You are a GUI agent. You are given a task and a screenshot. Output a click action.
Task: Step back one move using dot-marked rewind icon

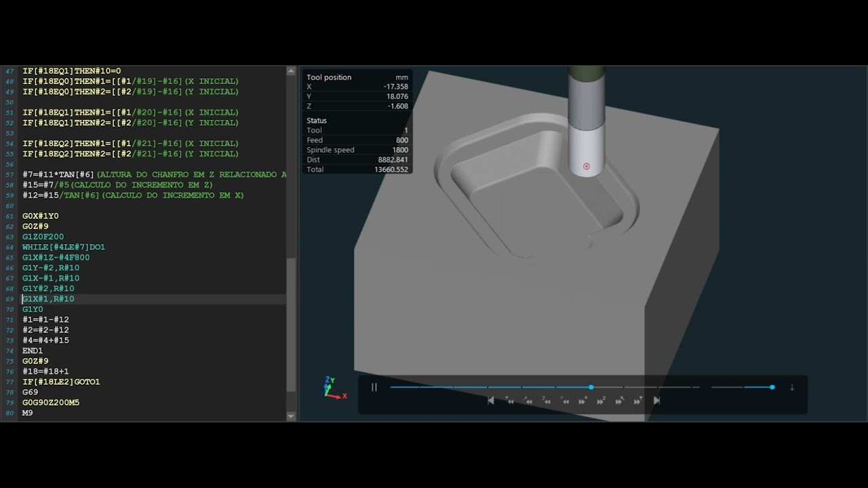[565, 401]
